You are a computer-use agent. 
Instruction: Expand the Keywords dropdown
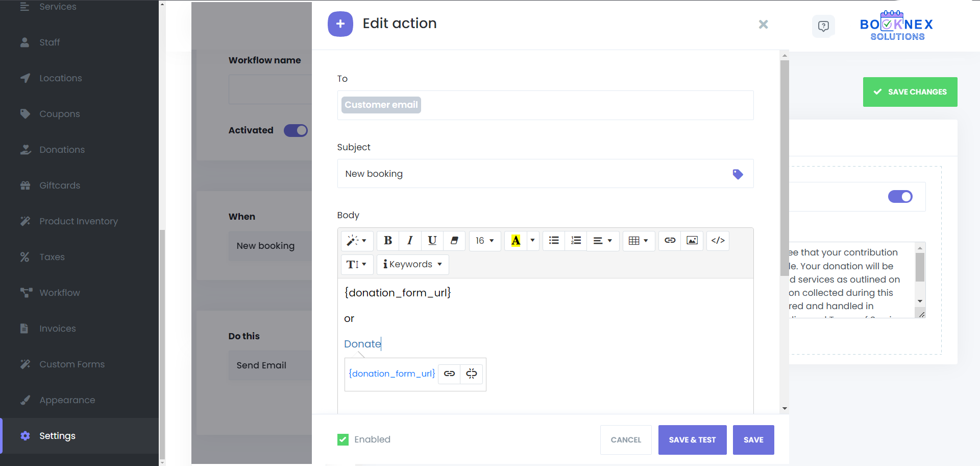413,265
